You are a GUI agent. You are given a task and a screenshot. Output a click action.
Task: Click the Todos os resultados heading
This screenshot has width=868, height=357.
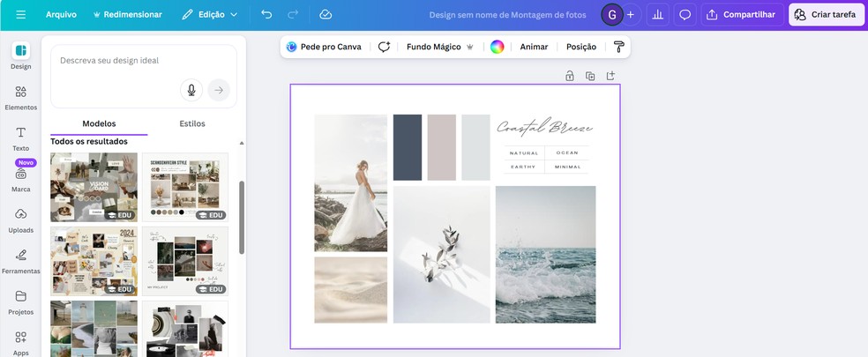tap(89, 142)
